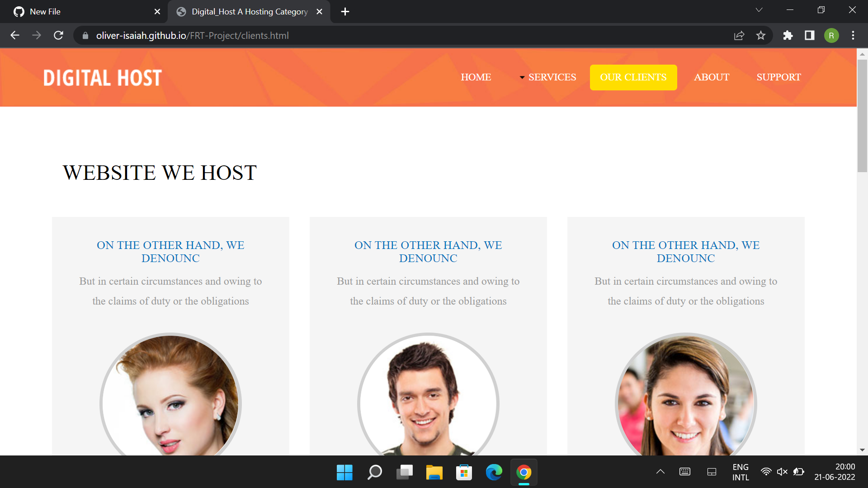Click the share this page icon
Viewport: 868px width, 488px height.
coord(739,35)
